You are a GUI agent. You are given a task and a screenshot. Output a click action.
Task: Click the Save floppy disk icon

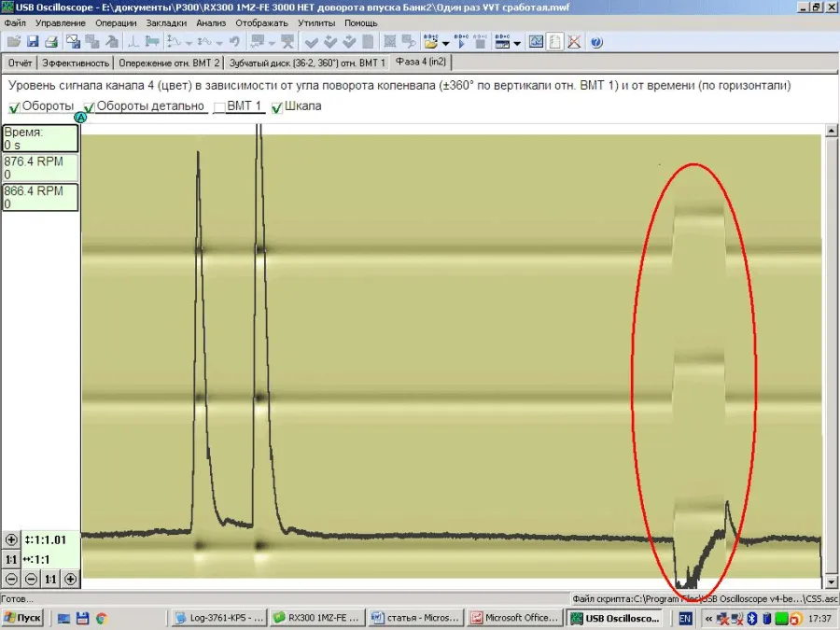coord(33,41)
